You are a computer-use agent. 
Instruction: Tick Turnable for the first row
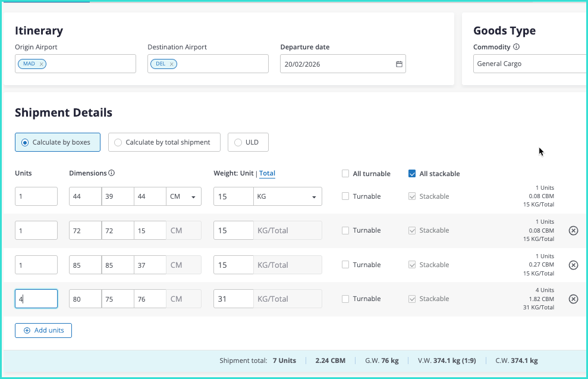(x=345, y=196)
